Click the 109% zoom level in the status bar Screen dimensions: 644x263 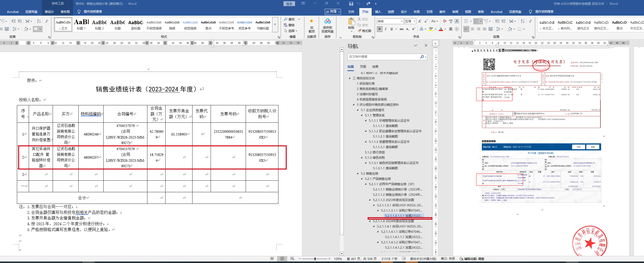(338, 259)
